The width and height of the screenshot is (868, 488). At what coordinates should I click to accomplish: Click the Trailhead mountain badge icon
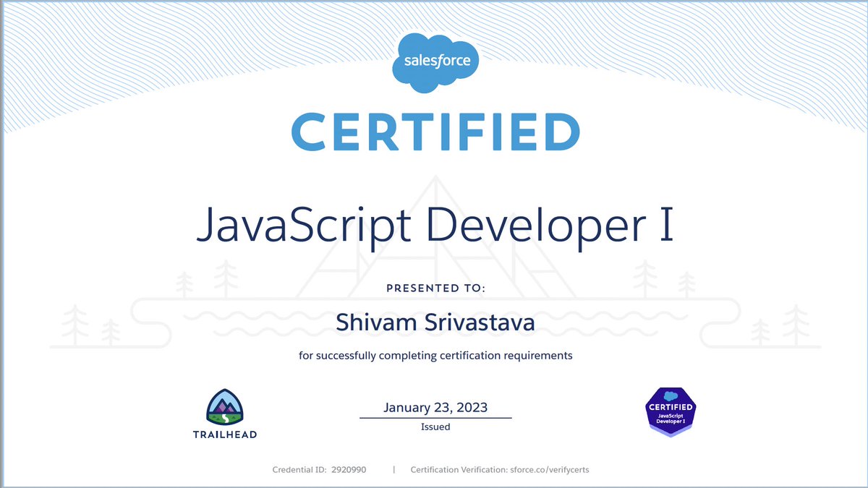click(x=225, y=408)
